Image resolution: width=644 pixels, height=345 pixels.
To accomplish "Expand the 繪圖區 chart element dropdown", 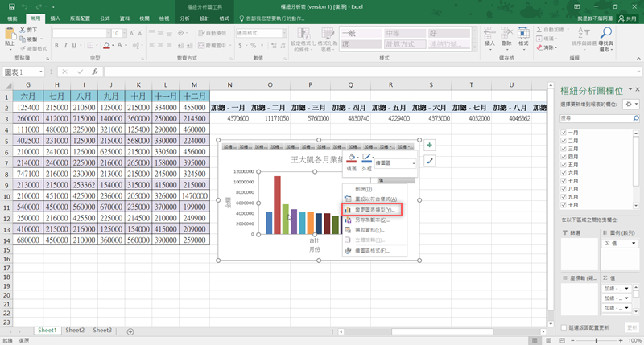I will pyautogui.click(x=415, y=163).
